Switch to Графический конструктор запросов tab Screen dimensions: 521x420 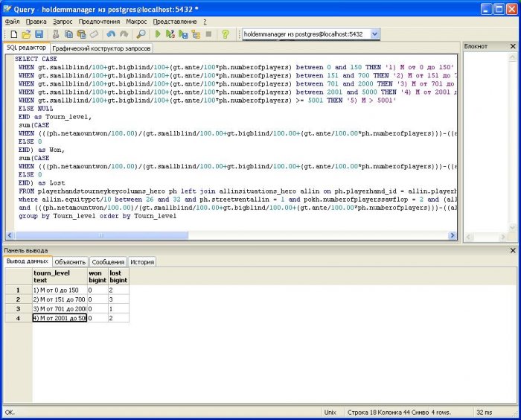tap(101, 48)
